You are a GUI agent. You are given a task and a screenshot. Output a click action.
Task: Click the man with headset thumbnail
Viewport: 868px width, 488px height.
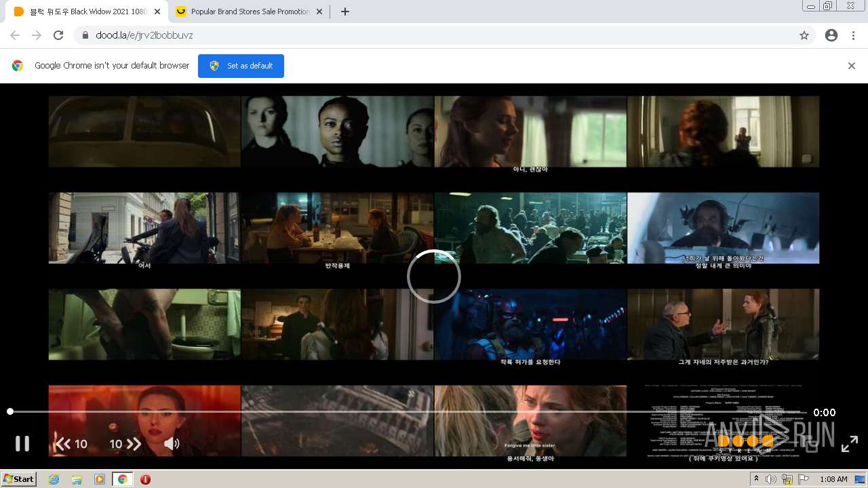pyautogui.click(x=724, y=228)
